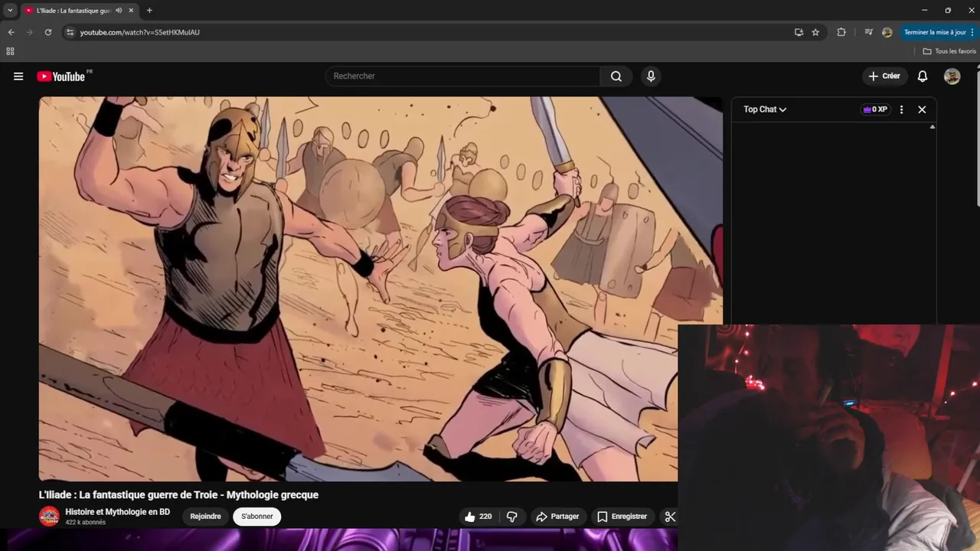The image size is (980, 551).
Task: Install app icon in address bar
Action: (799, 32)
